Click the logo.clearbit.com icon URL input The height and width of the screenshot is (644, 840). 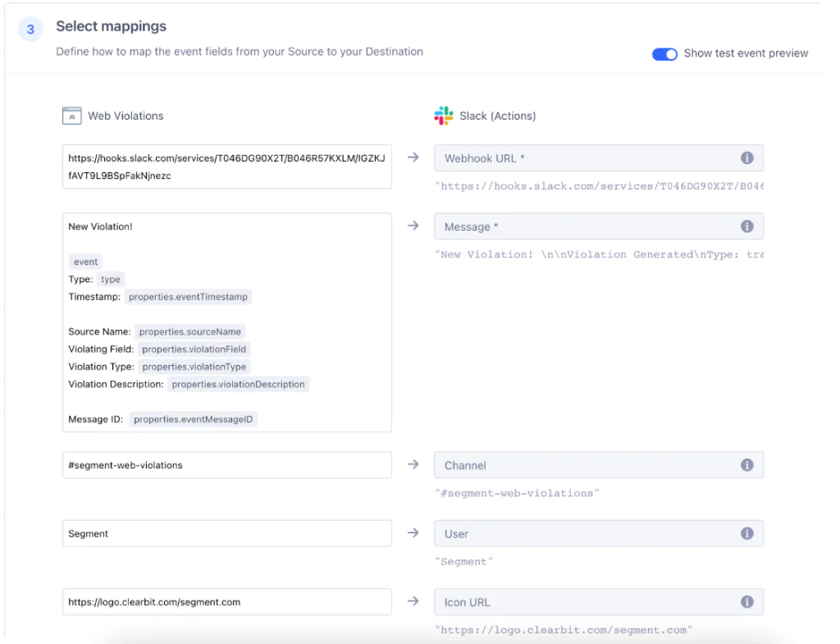pyautogui.click(x=226, y=602)
